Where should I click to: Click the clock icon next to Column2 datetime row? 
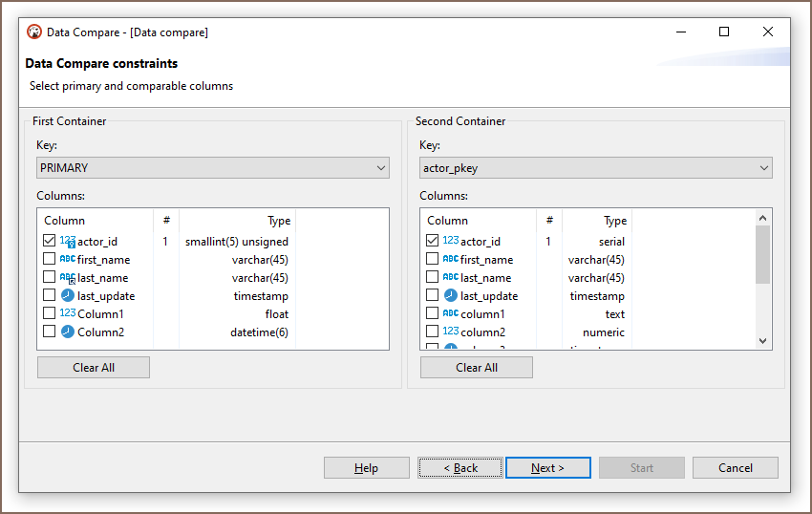(x=68, y=332)
